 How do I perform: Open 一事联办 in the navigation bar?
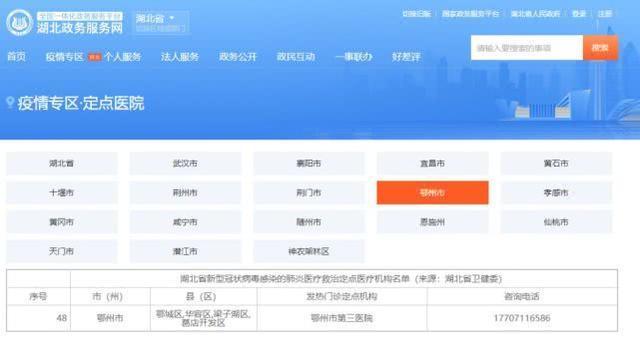click(x=353, y=57)
